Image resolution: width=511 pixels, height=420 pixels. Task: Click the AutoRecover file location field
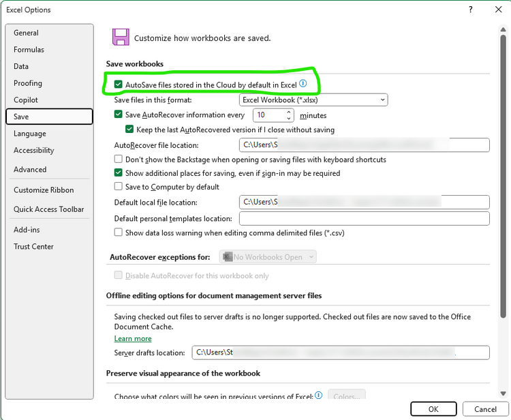(364, 145)
